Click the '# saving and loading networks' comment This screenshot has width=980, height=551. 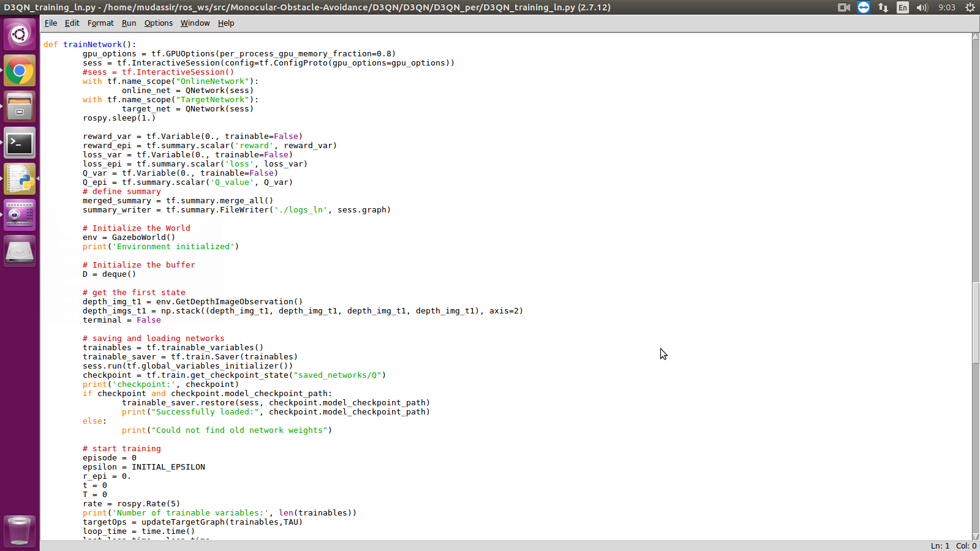(x=154, y=339)
